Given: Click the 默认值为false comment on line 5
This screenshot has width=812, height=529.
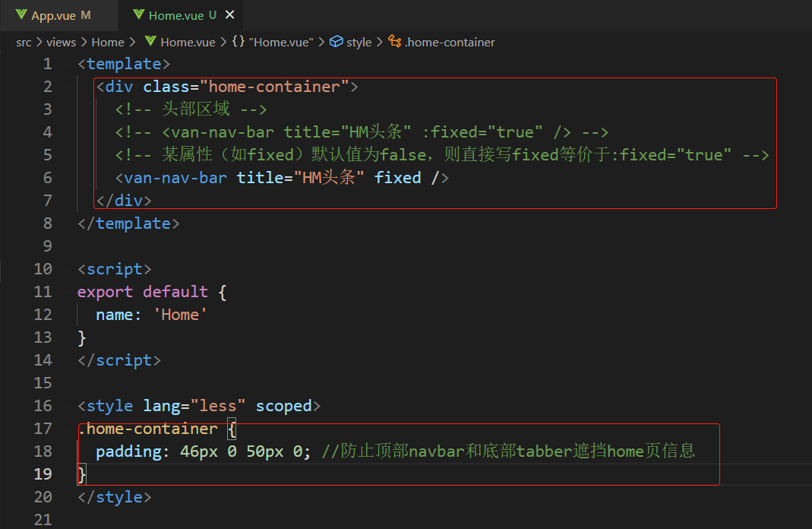Looking at the screenshot, I should coord(442,155).
